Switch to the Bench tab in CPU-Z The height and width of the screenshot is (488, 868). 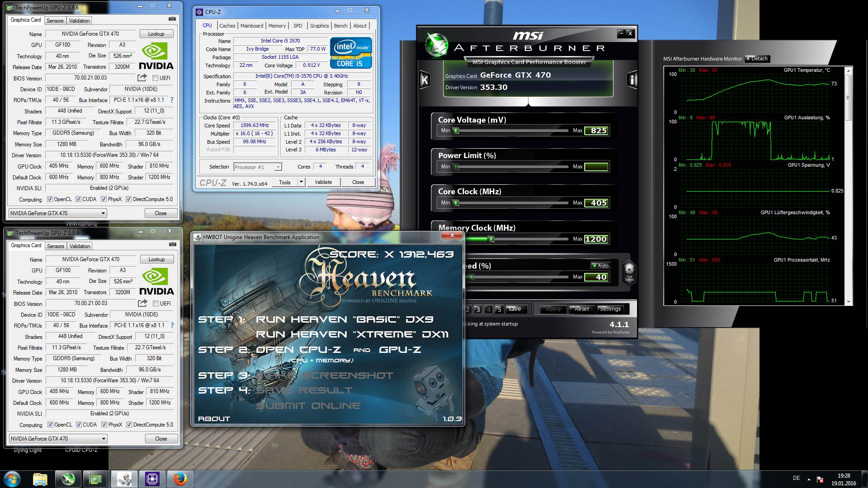point(340,26)
